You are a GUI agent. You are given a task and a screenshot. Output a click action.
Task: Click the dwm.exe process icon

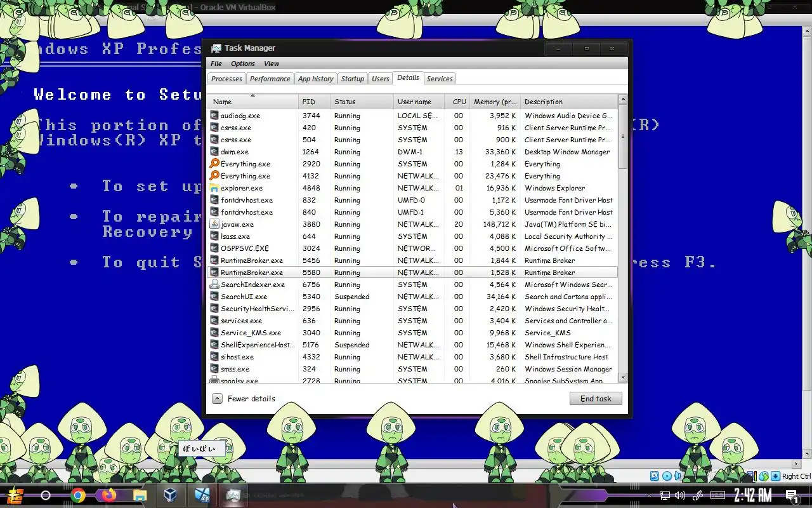coord(214,152)
